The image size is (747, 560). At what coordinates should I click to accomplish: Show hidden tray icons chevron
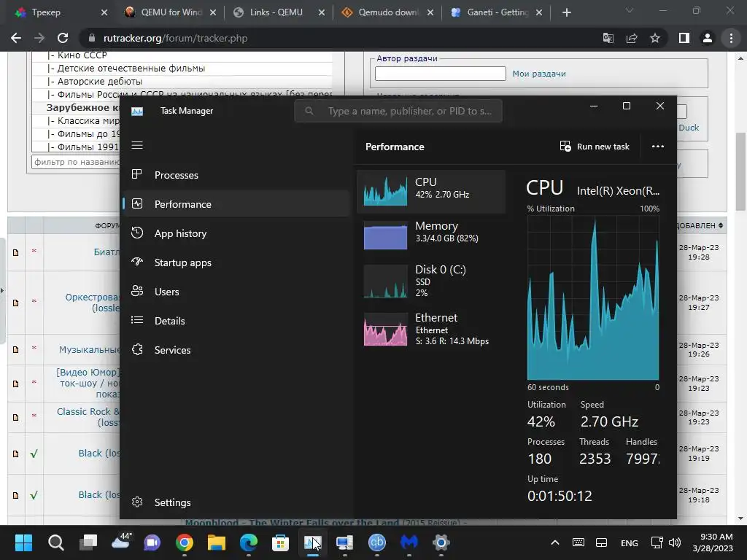555,542
